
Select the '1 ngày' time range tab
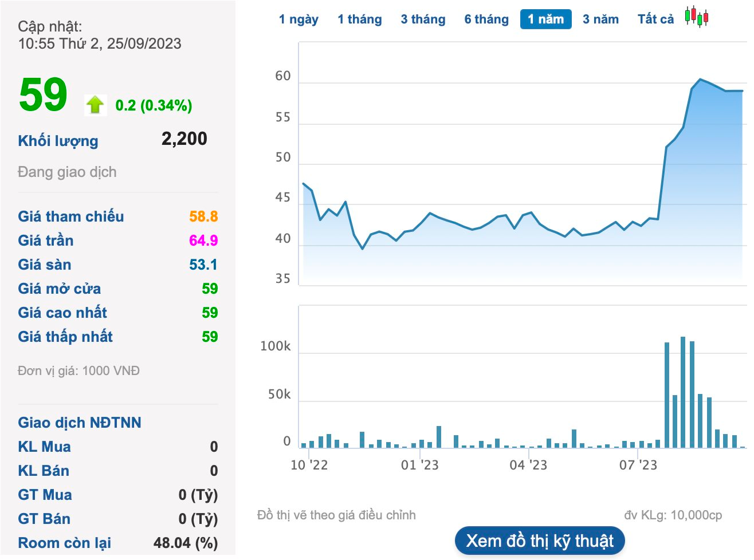tap(299, 19)
